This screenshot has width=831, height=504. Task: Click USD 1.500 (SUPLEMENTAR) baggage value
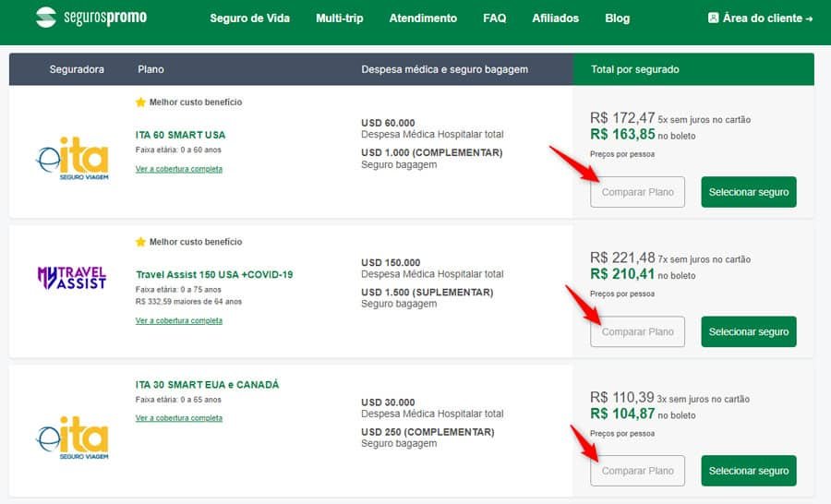point(428,293)
